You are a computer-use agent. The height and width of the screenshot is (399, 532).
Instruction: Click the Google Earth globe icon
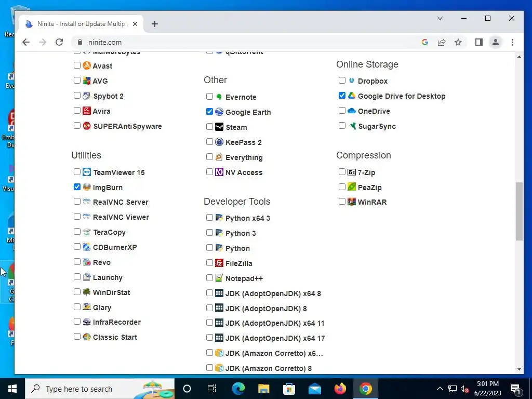(x=219, y=112)
